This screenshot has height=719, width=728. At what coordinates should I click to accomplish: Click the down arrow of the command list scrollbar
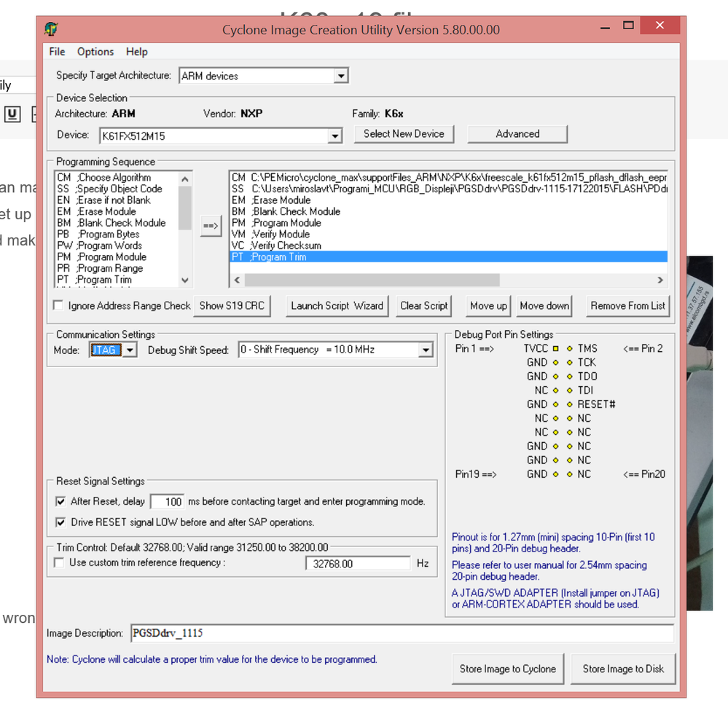coord(185,280)
